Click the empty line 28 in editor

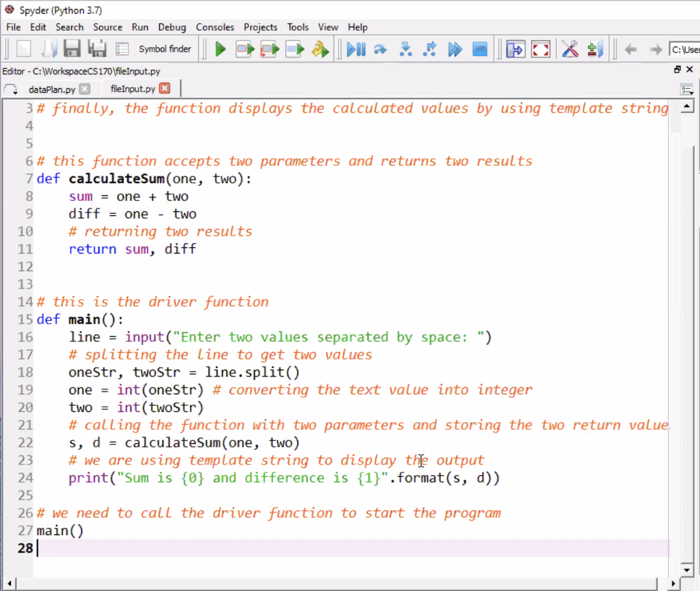pos(353,548)
